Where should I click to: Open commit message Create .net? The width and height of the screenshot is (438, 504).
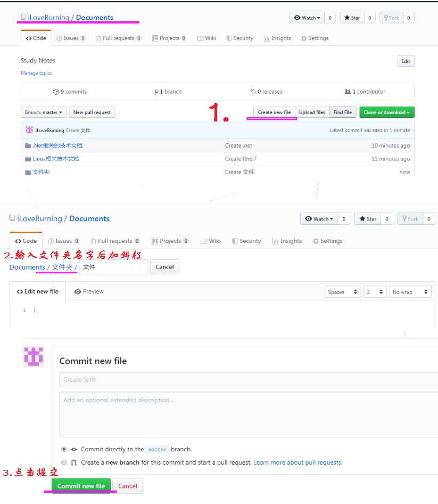[x=238, y=145]
